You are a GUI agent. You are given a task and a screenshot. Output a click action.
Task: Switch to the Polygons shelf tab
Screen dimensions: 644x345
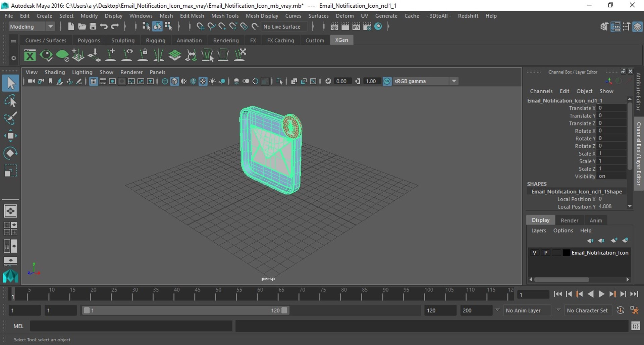89,40
